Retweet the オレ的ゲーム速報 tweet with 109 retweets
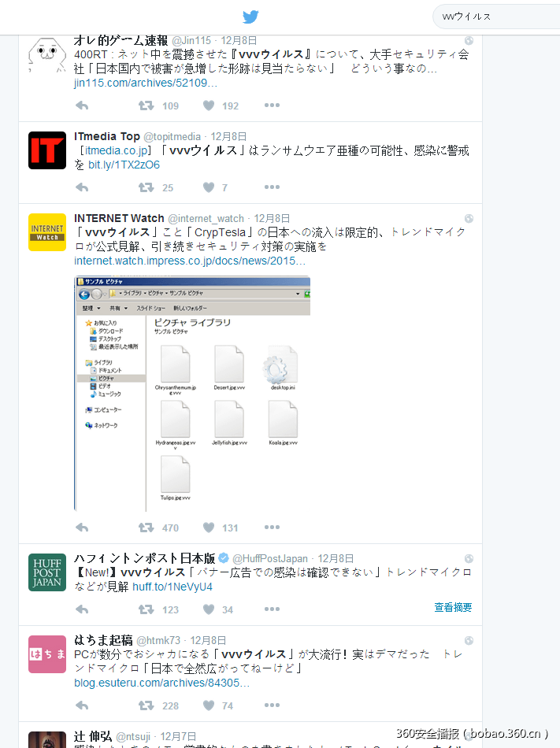560x748 pixels. click(x=146, y=106)
